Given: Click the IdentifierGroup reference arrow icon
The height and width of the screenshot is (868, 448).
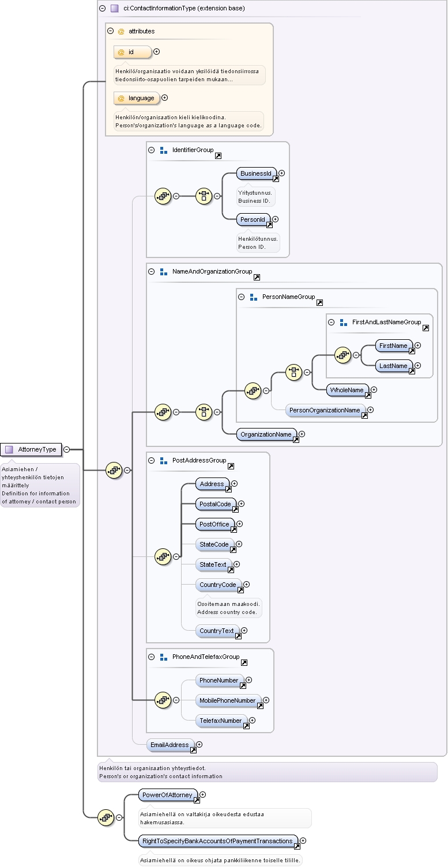Looking at the screenshot, I should click(x=219, y=156).
